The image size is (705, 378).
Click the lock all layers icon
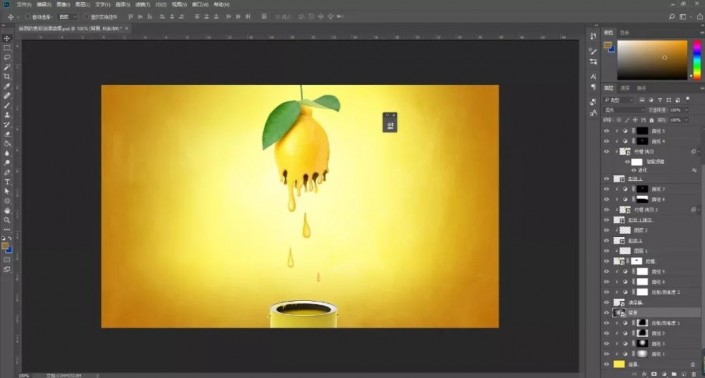(x=651, y=120)
